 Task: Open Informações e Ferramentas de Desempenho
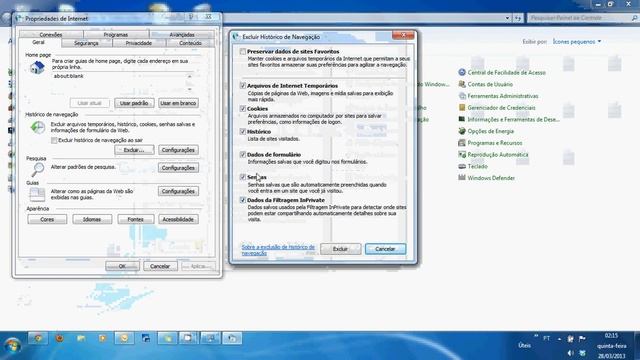click(513, 120)
